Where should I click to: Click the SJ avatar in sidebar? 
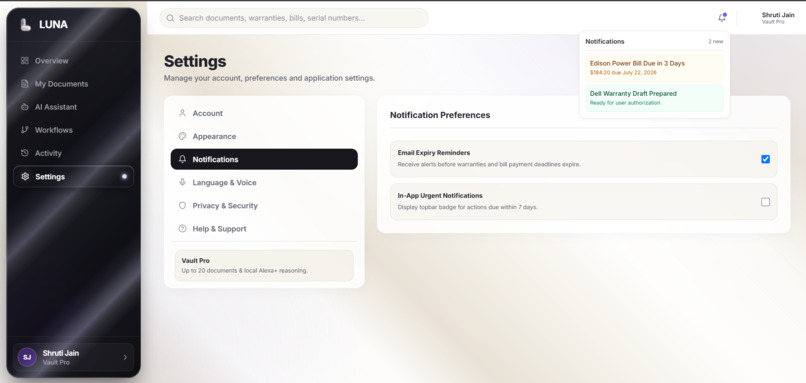27,357
